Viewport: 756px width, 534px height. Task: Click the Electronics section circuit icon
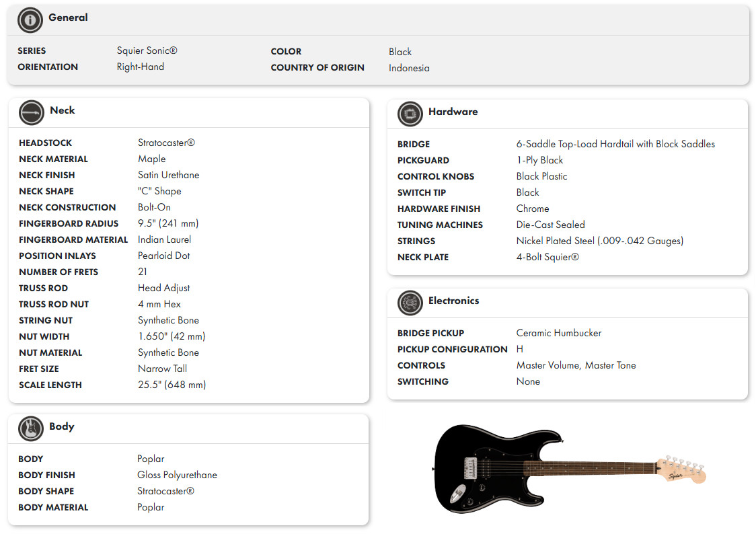[x=410, y=303]
